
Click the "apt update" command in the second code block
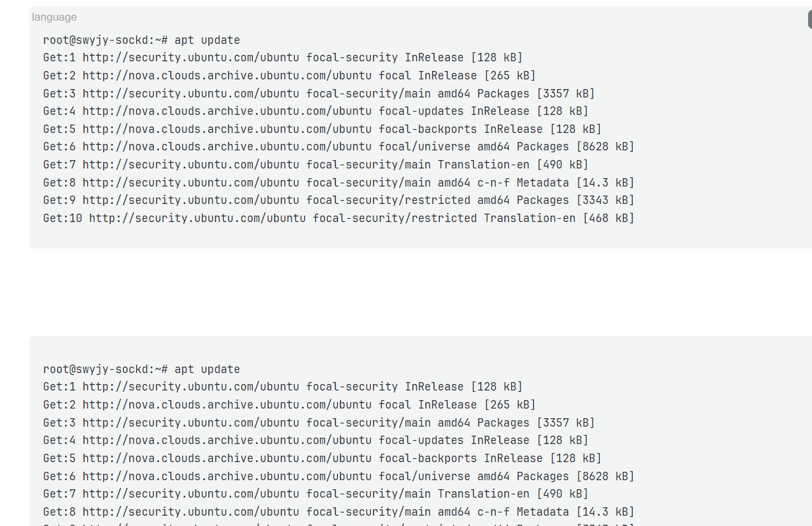[x=207, y=369]
